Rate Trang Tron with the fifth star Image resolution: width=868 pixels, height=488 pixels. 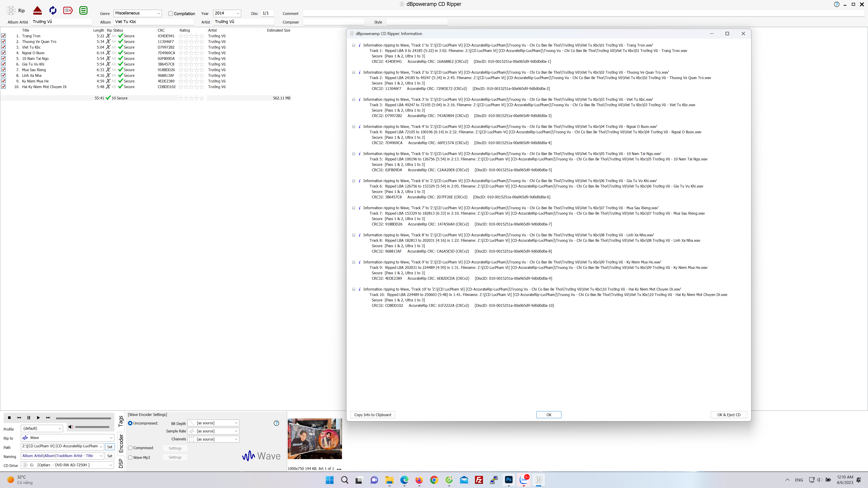[x=202, y=36]
